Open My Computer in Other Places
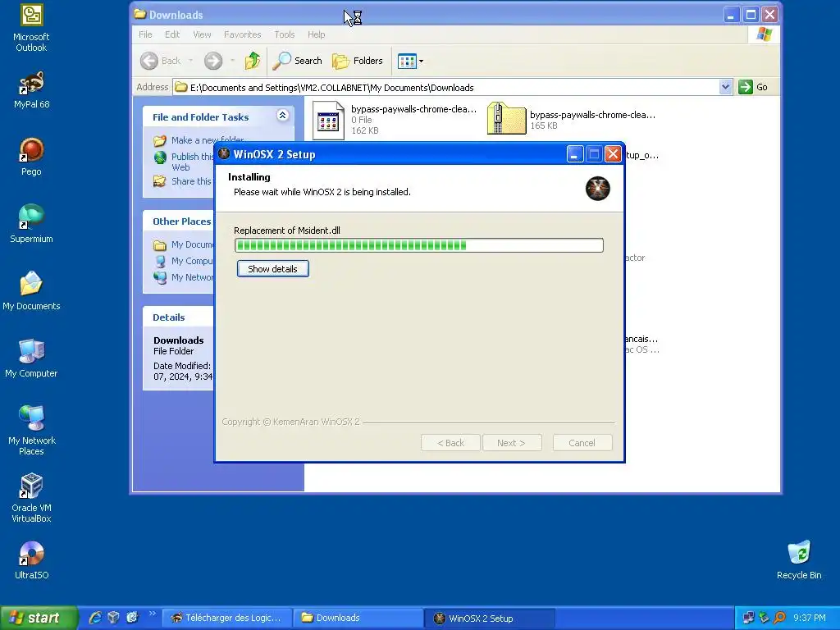Viewport: 840px width, 630px height. pos(192,261)
